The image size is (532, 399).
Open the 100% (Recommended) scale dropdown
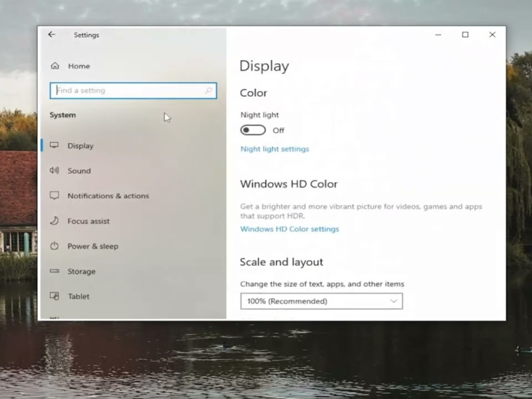(321, 301)
